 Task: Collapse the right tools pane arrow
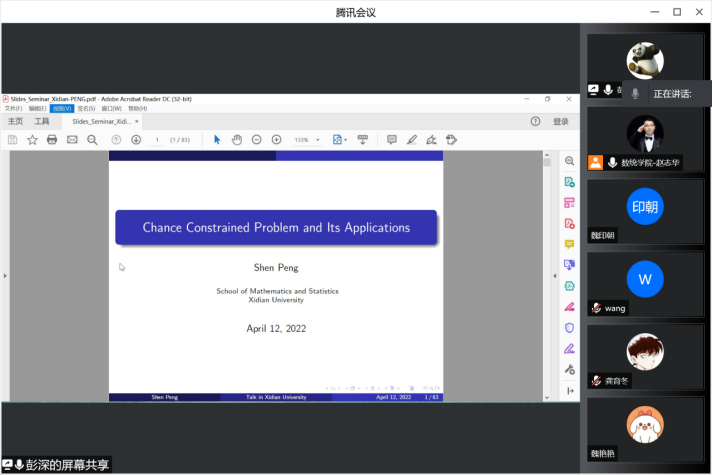tap(554, 275)
